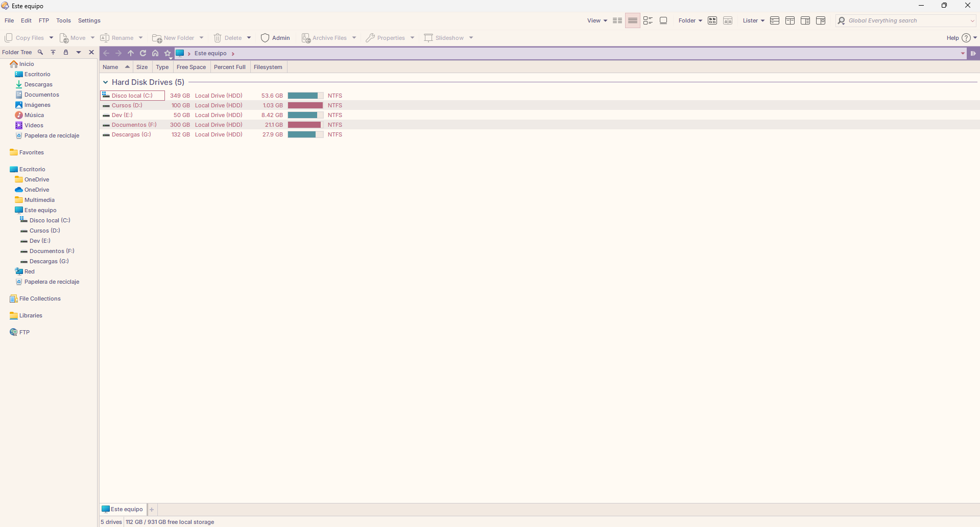Open favorites star in the path bar
Viewport: 980px width, 527px height.
tap(168, 53)
